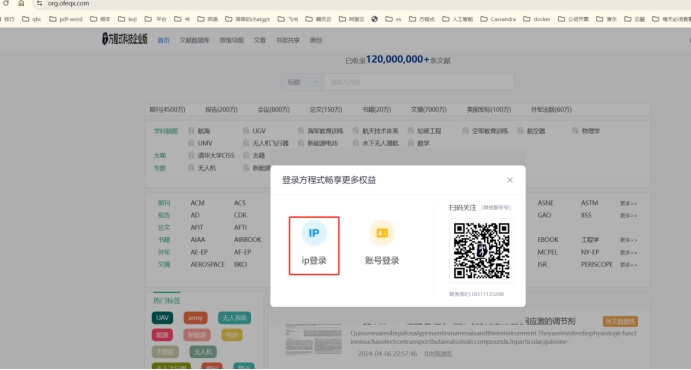Click the orange army tag
This screenshot has width=691, height=370.
click(x=196, y=318)
